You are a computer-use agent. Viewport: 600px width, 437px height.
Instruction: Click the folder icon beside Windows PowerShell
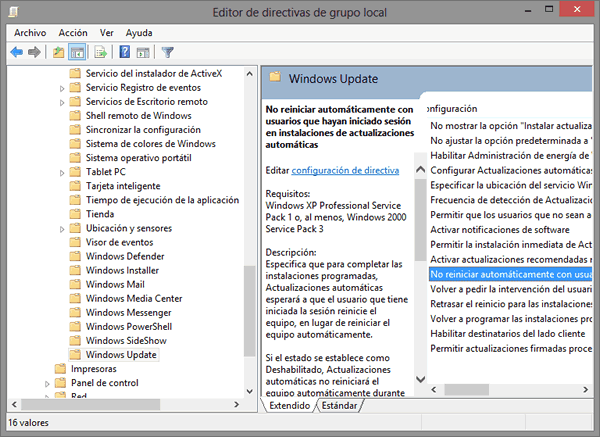[75, 326]
